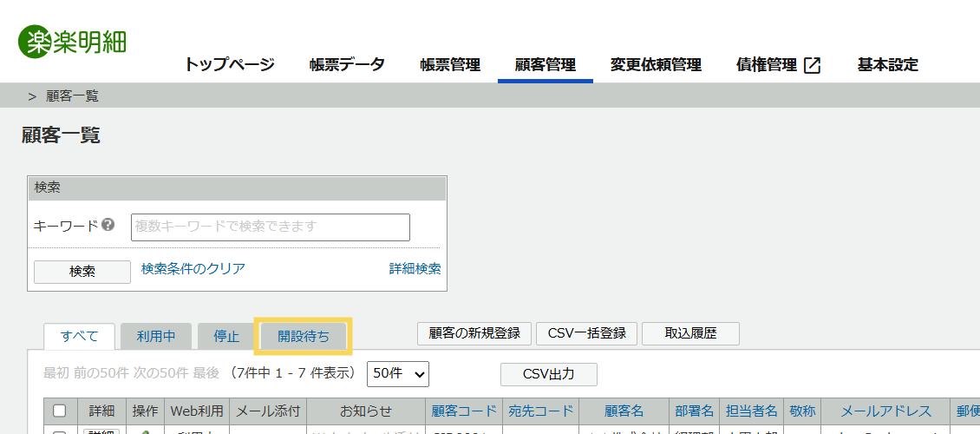Open the トップページ menu

[229, 65]
